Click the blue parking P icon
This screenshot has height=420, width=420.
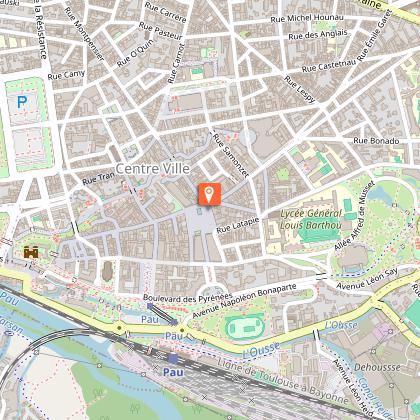click(22, 102)
